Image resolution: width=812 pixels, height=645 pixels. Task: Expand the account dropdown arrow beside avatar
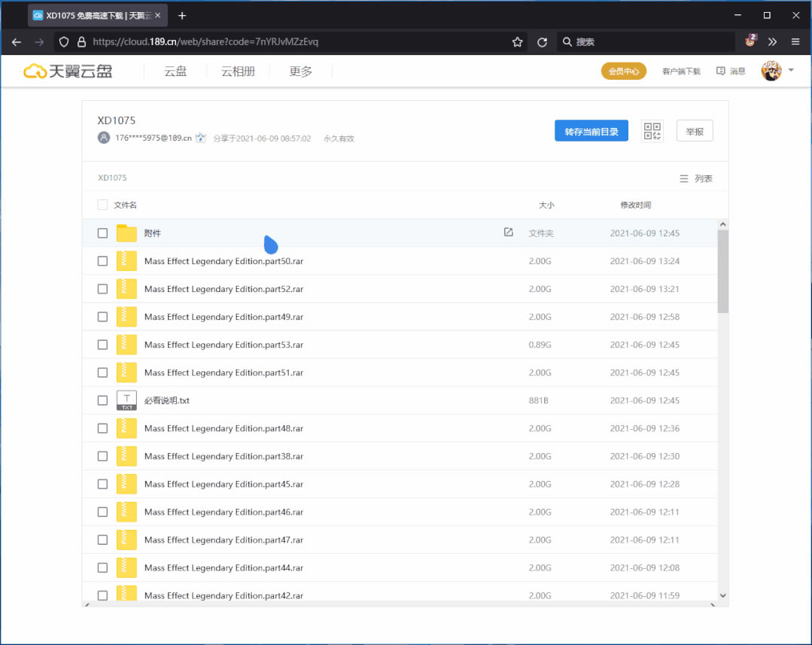pyautogui.click(x=791, y=70)
